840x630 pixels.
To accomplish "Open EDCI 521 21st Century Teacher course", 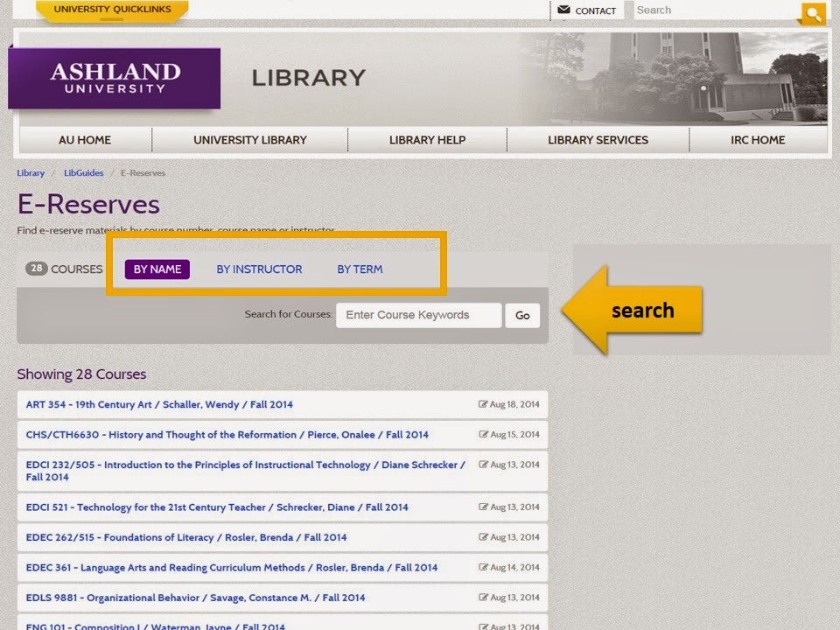I will [217, 507].
